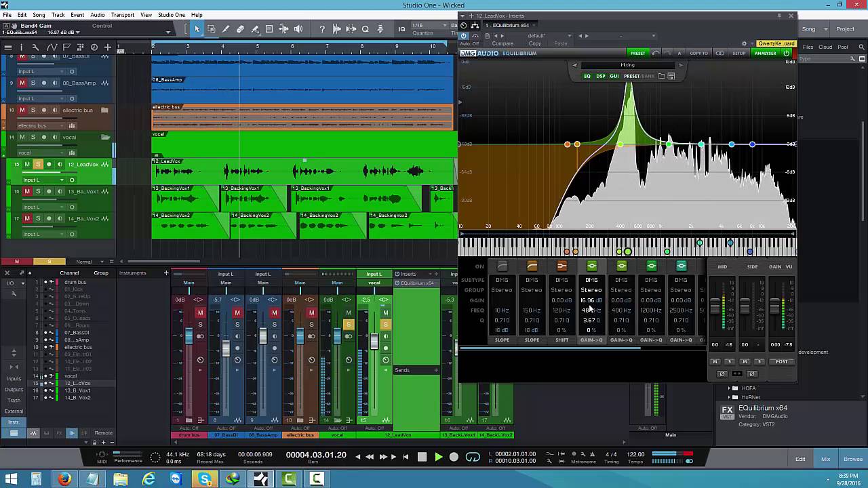Viewport: 868px width, 488px height.
Task: Solo the 12_LeadVox track
Action: pos(38,164)
